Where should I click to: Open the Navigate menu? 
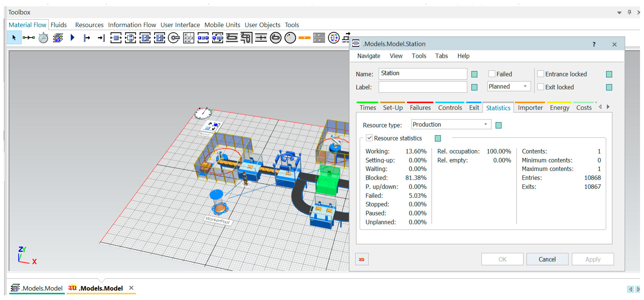click(368, 56)
